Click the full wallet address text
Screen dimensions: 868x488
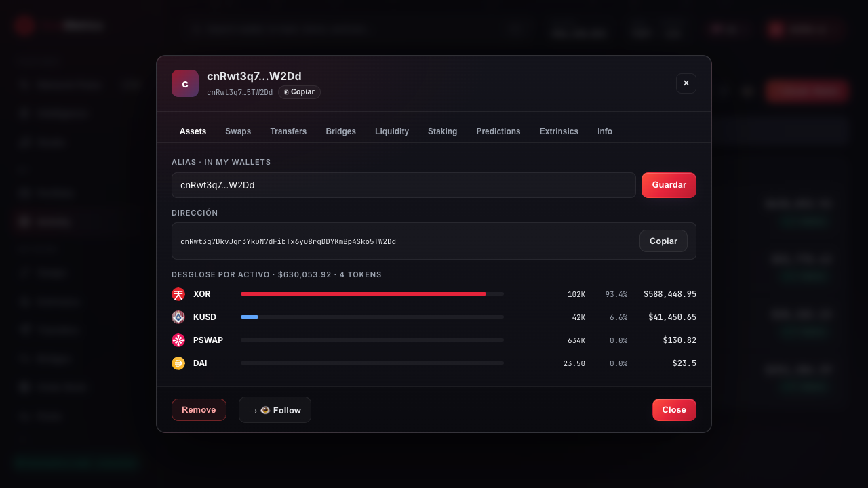[288, 242]
